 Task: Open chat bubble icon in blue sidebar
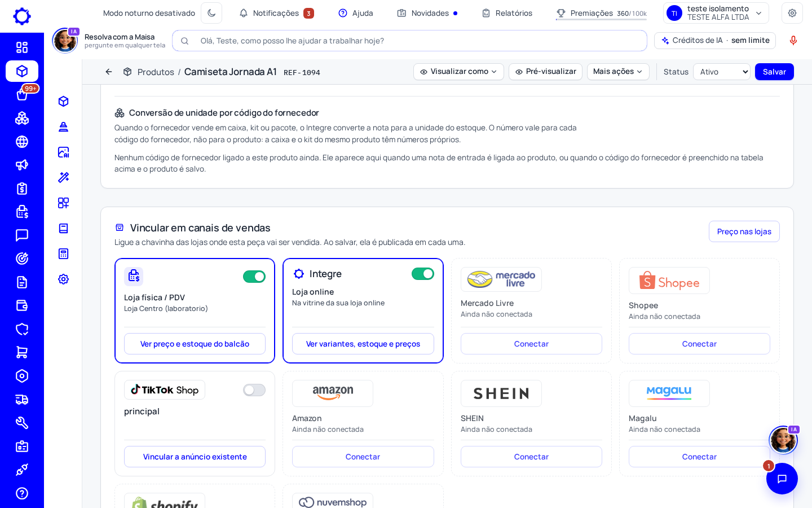22,235
